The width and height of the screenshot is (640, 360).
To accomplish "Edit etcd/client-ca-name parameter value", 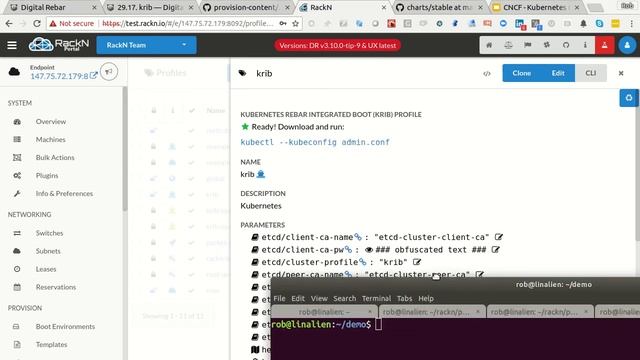I will [x=499, y=237].
